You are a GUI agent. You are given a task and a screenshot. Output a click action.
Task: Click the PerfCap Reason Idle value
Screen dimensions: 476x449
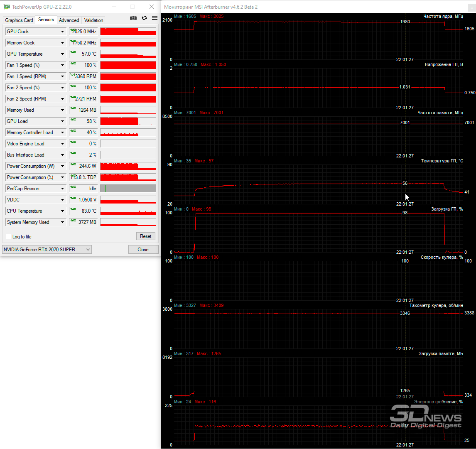pos(83,189)
